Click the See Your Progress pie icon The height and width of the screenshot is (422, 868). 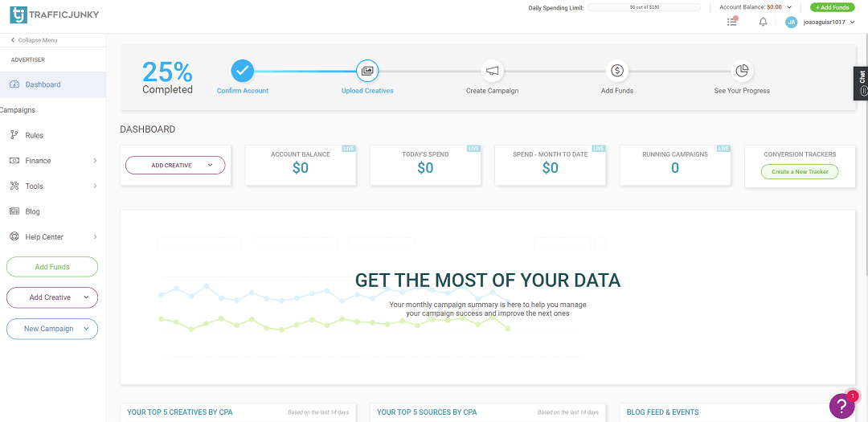742,71
